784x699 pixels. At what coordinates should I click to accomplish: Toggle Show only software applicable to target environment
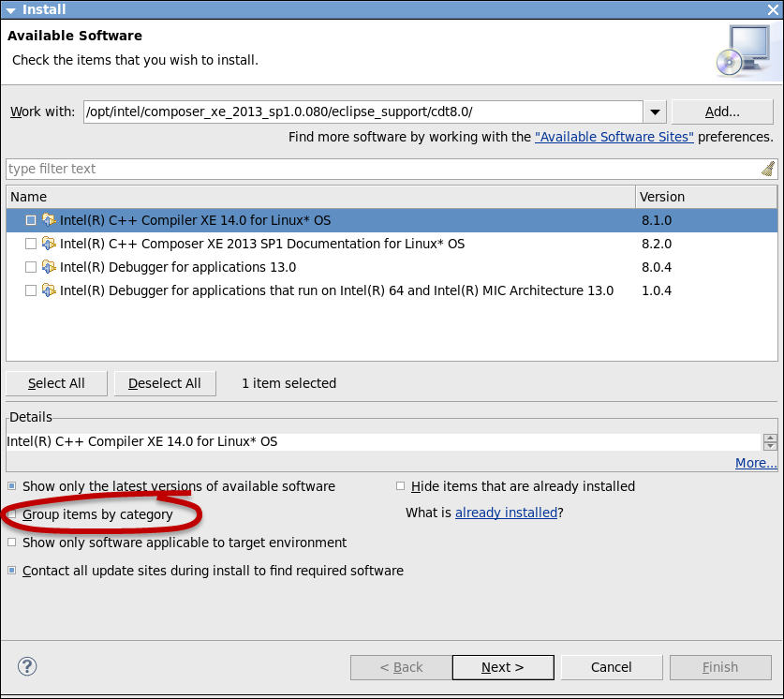pyautogui.click(x=12, y=542)
